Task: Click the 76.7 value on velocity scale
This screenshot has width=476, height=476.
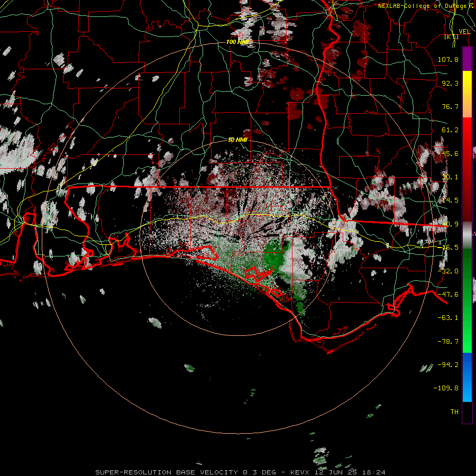Action: (450, 106)
